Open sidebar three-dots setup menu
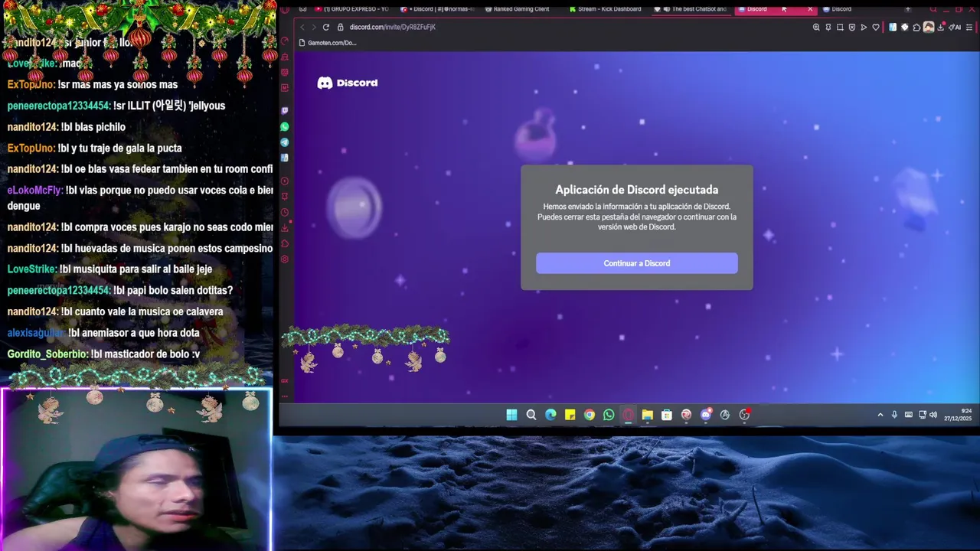 [x=285, y=396]
